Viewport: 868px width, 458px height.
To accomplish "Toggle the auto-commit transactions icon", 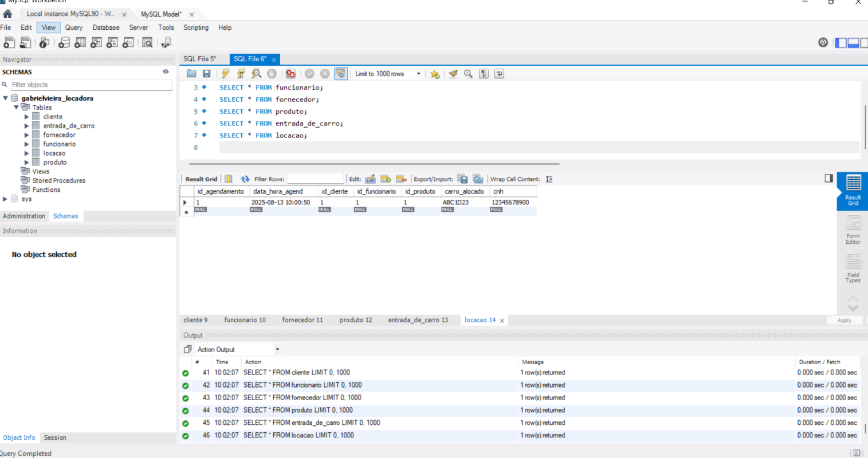I will 340,73.
